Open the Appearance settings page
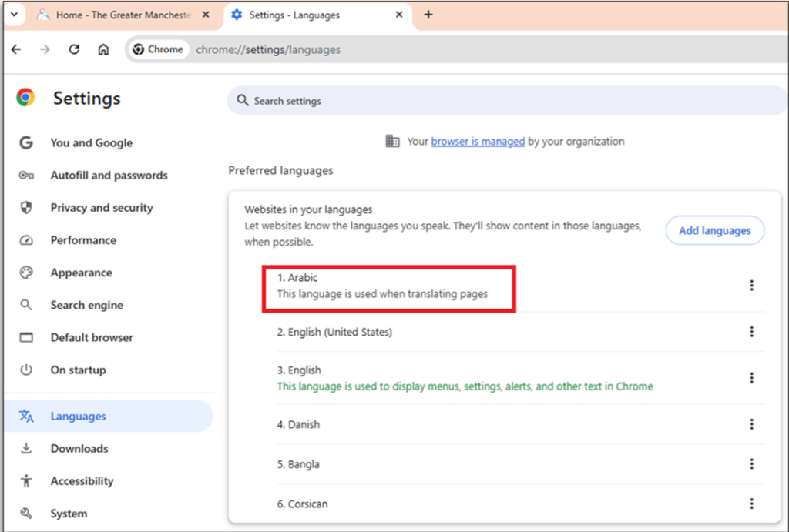 pos(81,273)
